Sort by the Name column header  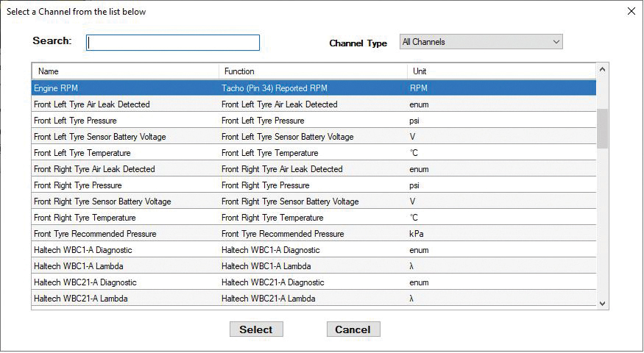coord(125,71)
